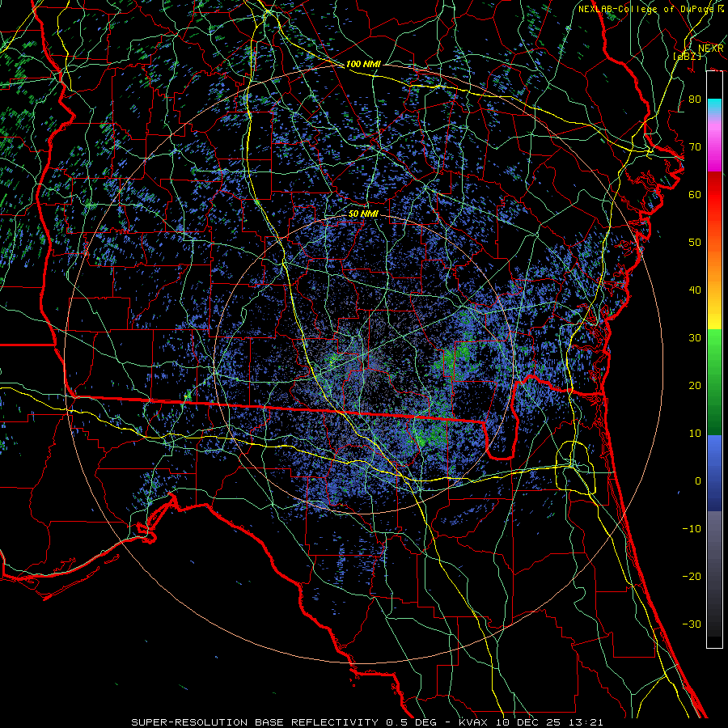Click the 70 value on the dBZ scale
Screen dimensions: 728x728
[x=695, y=147]
